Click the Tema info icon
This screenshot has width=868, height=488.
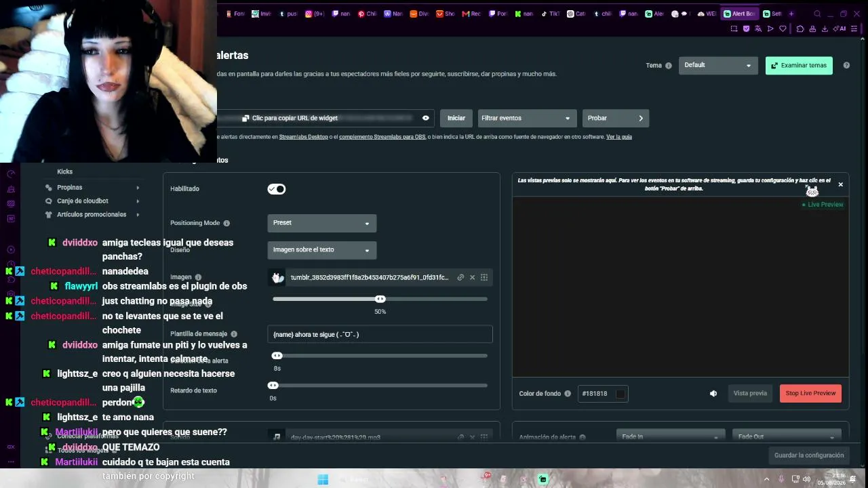point(669,66)
